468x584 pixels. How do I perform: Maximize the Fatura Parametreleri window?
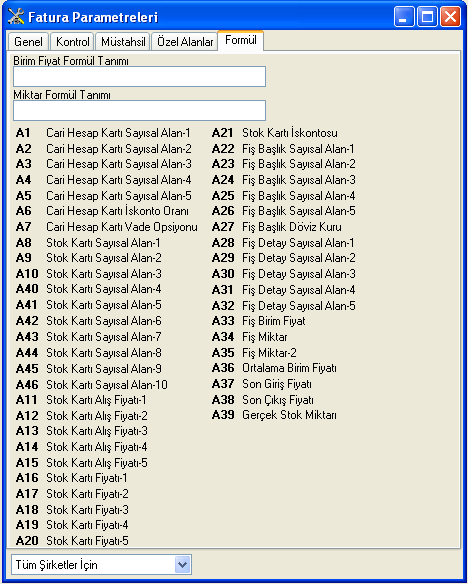tap(427, 17)
